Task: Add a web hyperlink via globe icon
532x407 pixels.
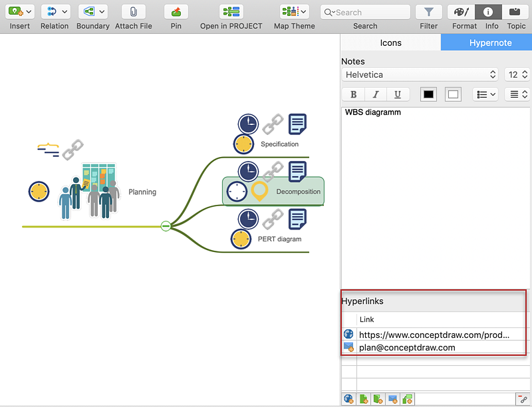Action: point(348,399)
